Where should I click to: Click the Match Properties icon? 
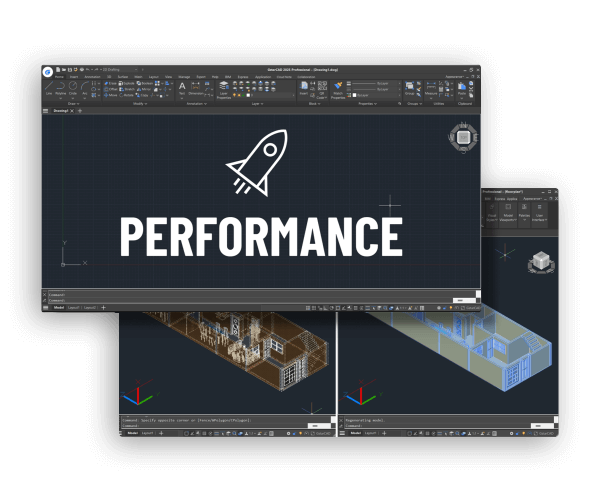coord(337,88)
